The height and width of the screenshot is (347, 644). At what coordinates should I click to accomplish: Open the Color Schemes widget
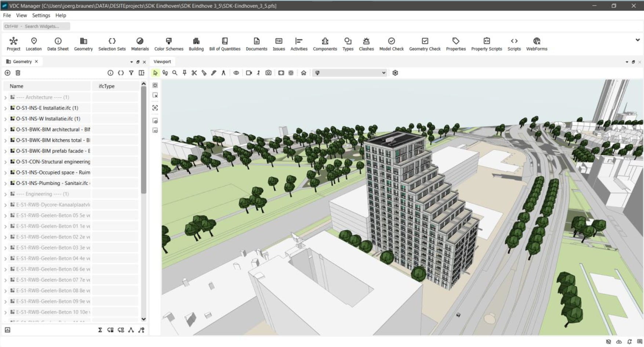[168, 44]
